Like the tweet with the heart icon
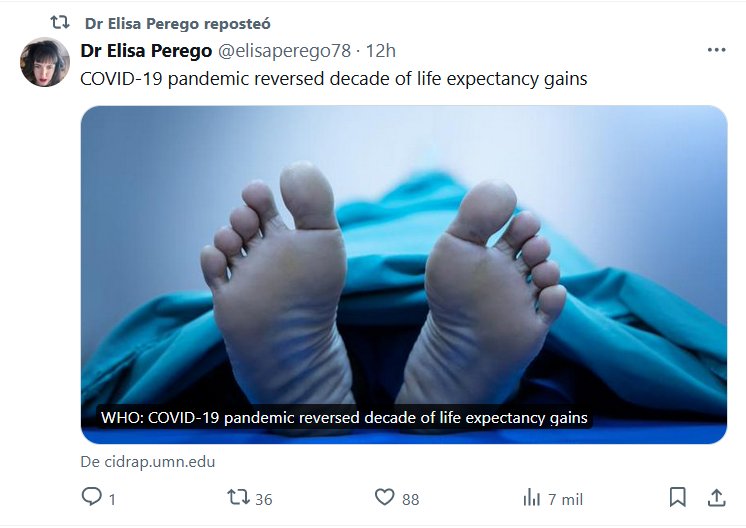The height and width of the screenshot is (528, 746). click(x=384, y=497)
